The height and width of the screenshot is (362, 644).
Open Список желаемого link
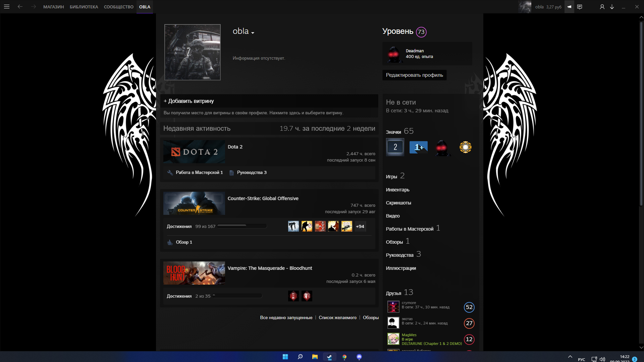337,317
